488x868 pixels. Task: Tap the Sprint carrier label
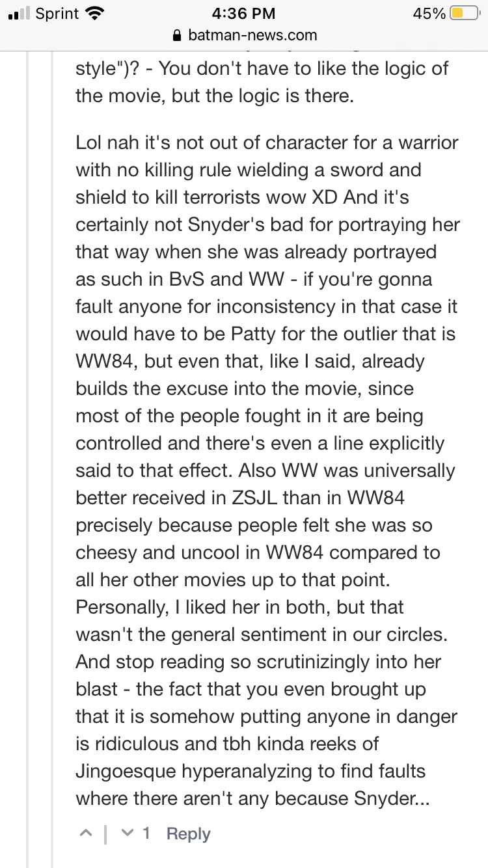(x=57, y=13)
